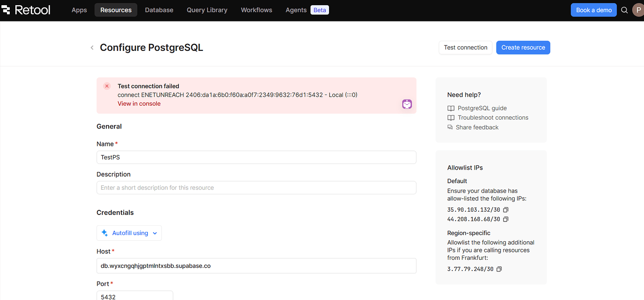This screenshot has width=644, height=300.
Task: Click the Test connection button
Action: [465, 47]
